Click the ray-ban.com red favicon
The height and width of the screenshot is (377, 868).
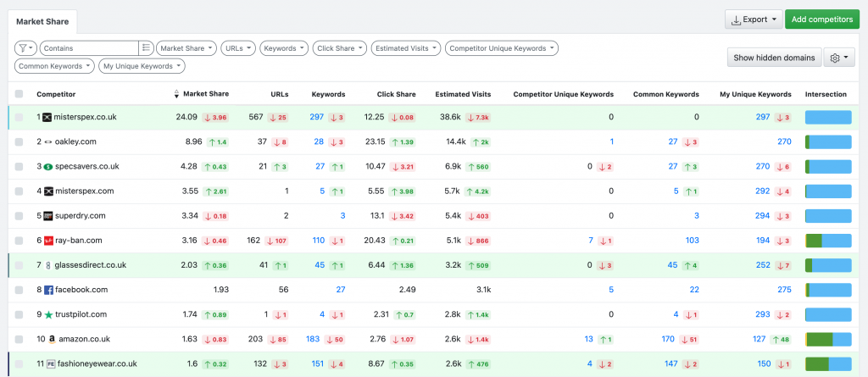[48, 241]
